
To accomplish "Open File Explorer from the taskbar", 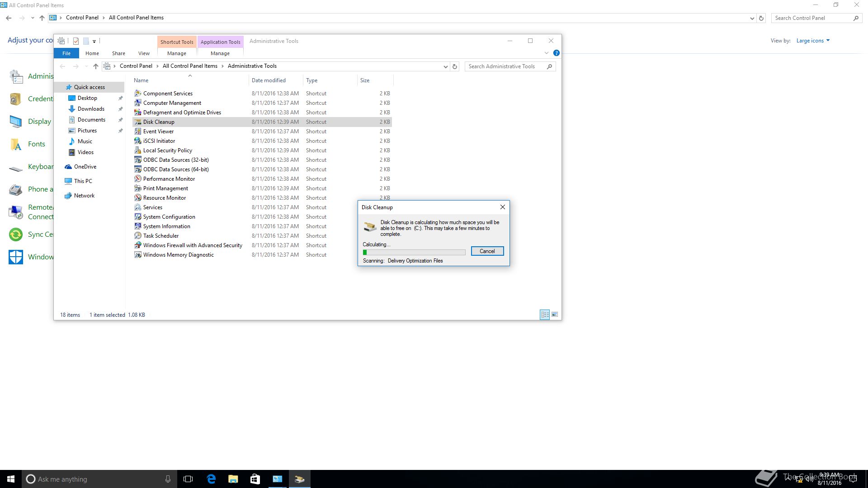I will pyautogui.click(x=233, y=479).
